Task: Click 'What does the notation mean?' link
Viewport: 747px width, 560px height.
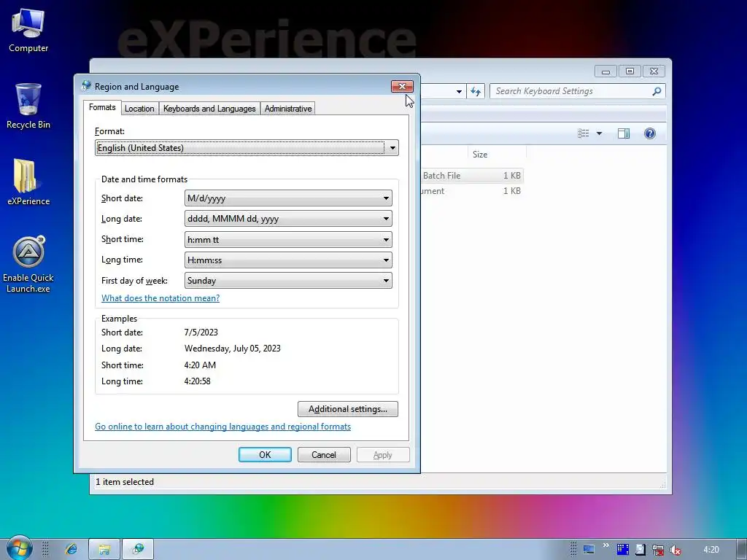Action: point(160,298)
